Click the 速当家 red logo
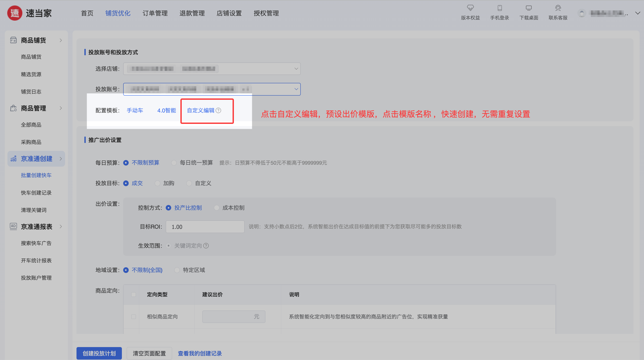The width and height of the screenshot is (644, 360). click(15, 13)
